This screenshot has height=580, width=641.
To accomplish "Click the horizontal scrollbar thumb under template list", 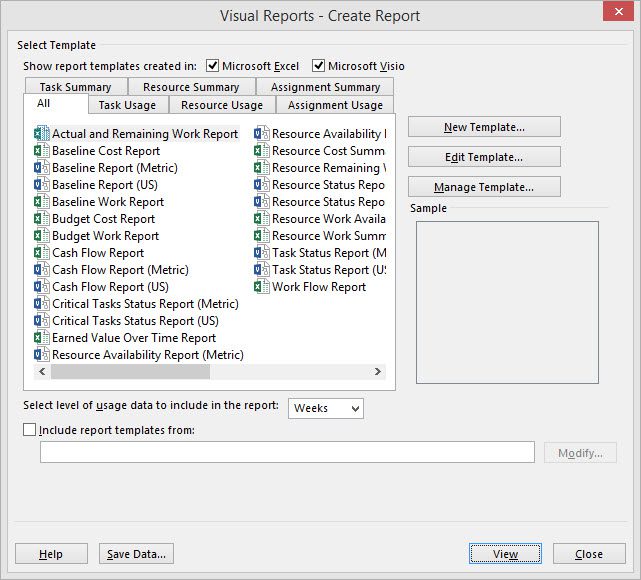I will point(130,372).
